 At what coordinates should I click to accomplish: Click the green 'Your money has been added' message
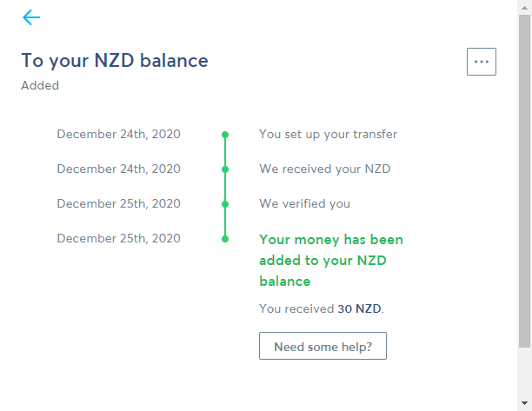[331, 260]
